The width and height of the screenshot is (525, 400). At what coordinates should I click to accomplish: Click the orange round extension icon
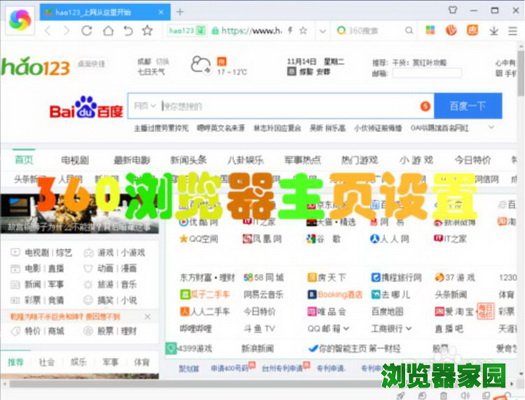[451, 30]
